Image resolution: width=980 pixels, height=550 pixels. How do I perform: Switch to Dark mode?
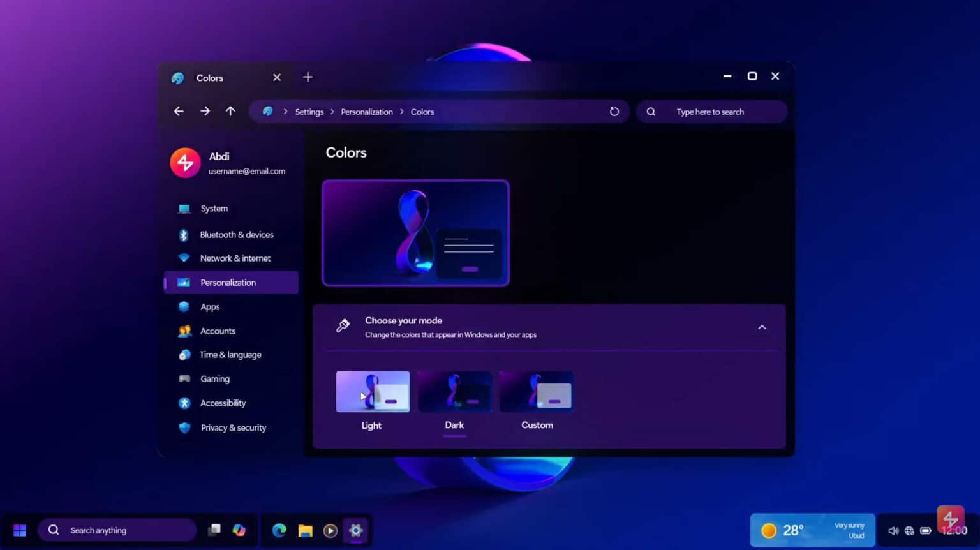[x=454, y=391]
